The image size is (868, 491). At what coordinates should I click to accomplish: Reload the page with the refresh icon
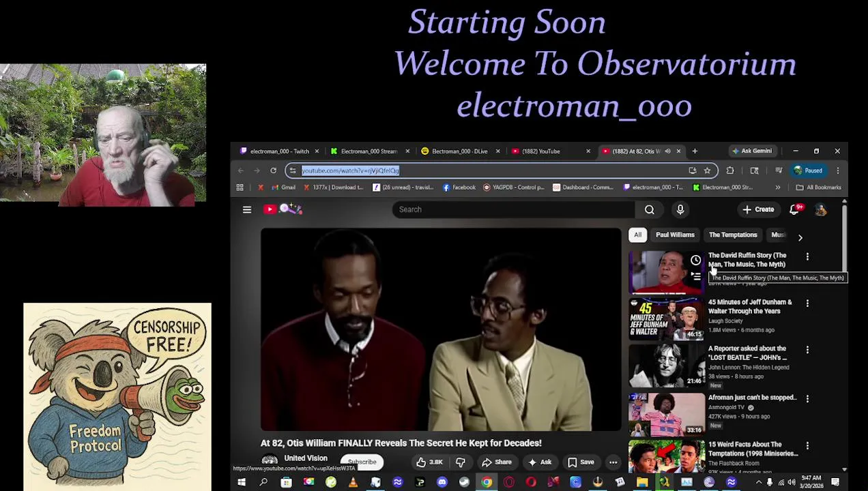point(273,170)
